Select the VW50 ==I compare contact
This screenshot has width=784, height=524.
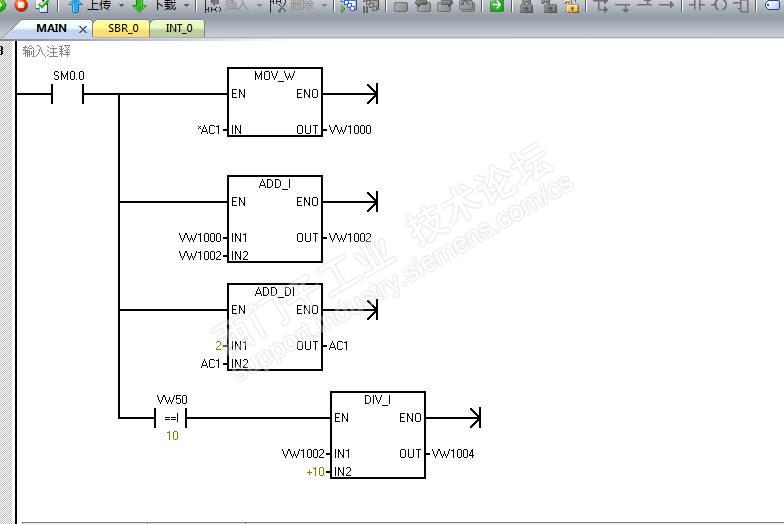point(170,418)
